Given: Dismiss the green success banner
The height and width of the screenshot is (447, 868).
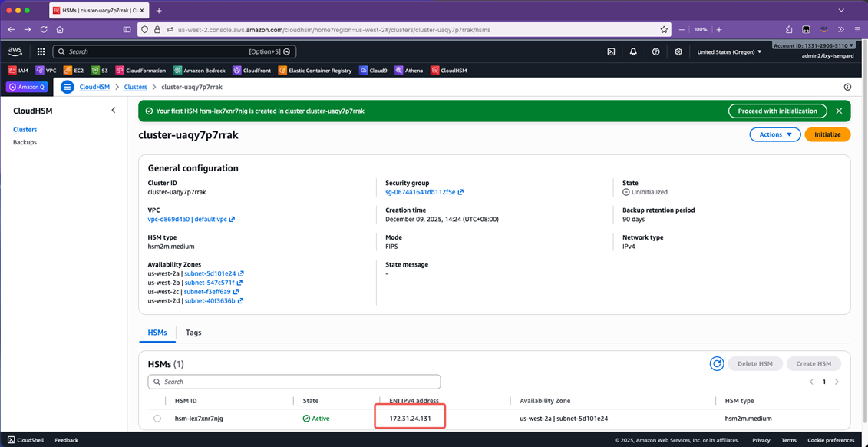Looking at the screenshot, I should 839,111.
